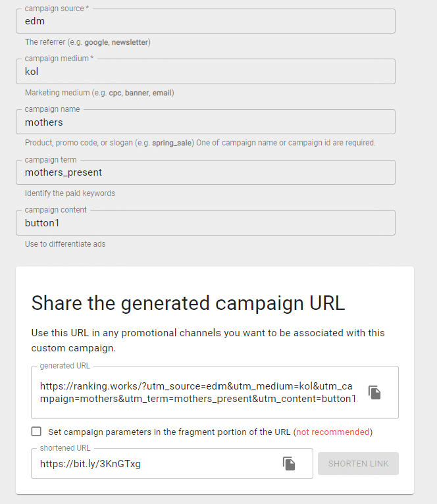Click the 'Set campaign parameters in the fragment' label
Viewport: 437px width, 504px height.
(x=169, y=432)
